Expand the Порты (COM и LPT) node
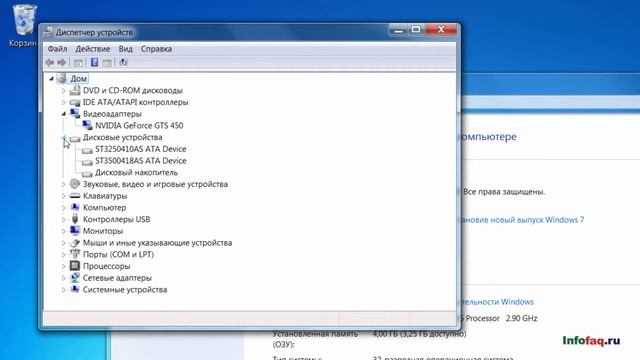 pos(64,255)
